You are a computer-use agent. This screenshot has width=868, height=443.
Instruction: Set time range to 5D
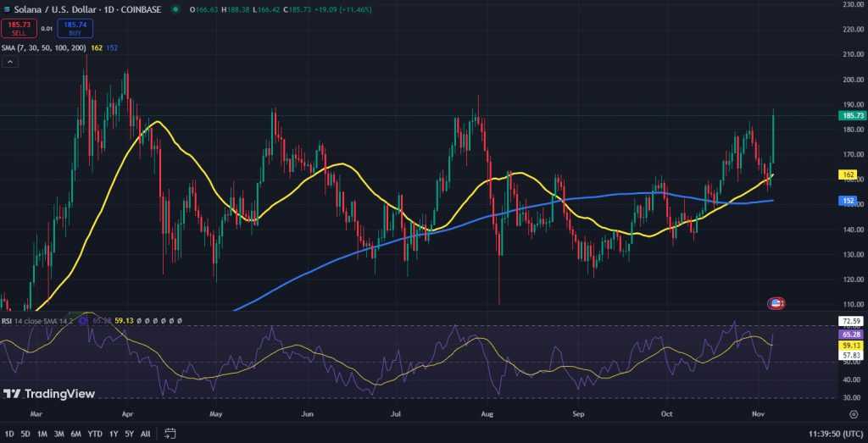point(25,434)
